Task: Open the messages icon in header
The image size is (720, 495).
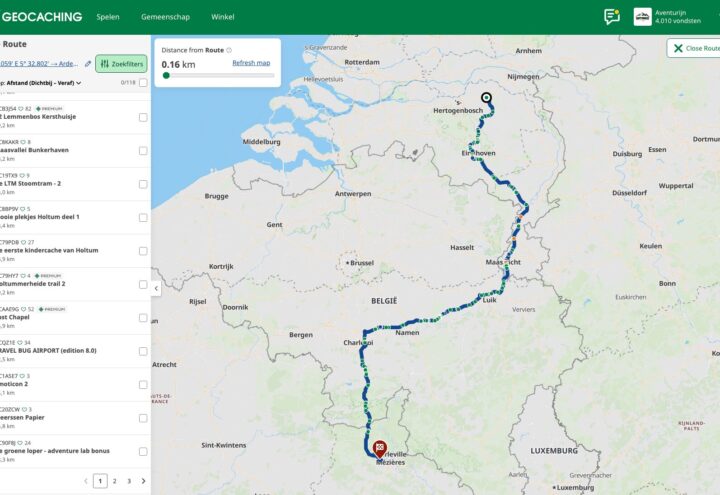Action: click(612, 17)
